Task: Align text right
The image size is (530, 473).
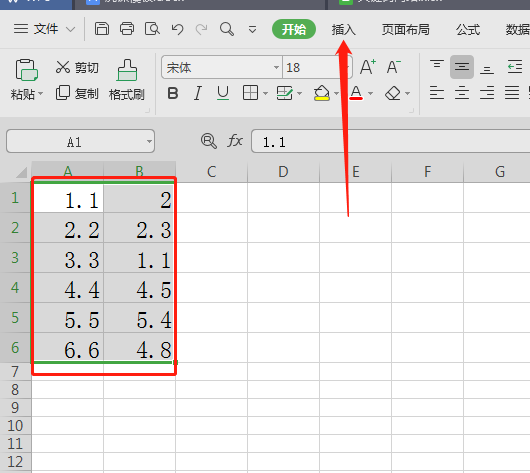Action: (487, 93)
